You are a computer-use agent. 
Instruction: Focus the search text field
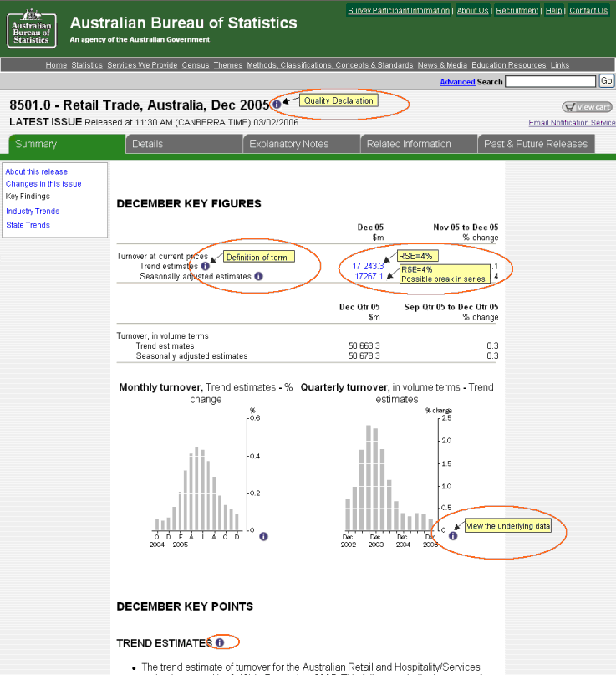pos(550,81)
